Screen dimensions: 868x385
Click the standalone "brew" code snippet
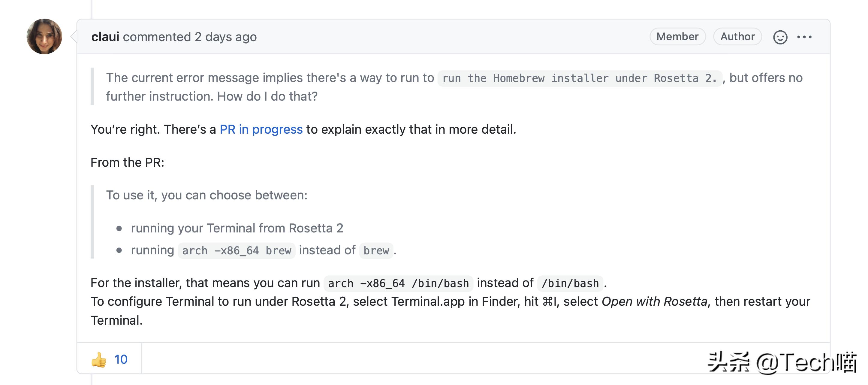(x=376, y=250)
